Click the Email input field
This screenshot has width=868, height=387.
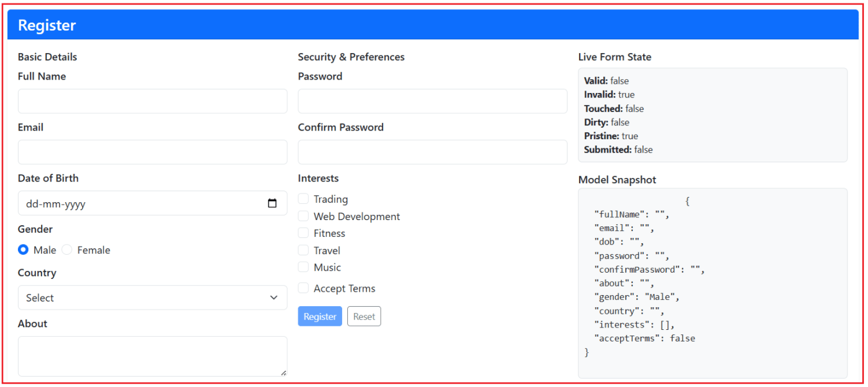tap(152, 151)
